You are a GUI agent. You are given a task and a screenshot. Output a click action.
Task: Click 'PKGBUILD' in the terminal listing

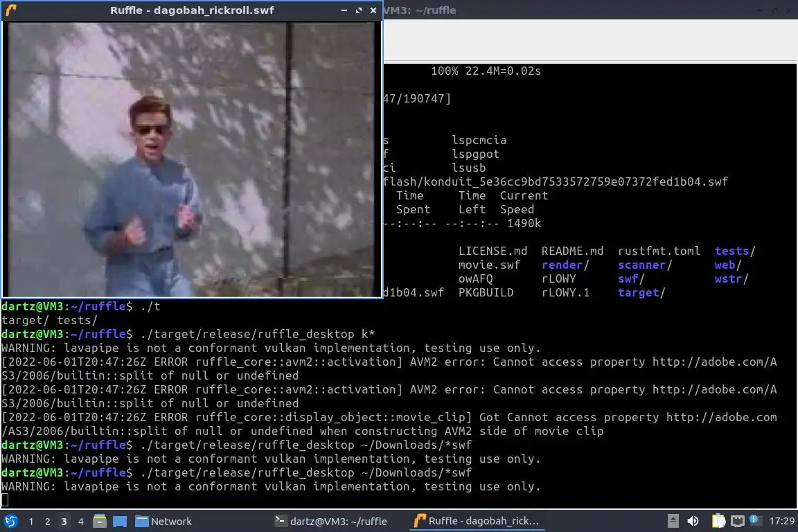[486, 293]
